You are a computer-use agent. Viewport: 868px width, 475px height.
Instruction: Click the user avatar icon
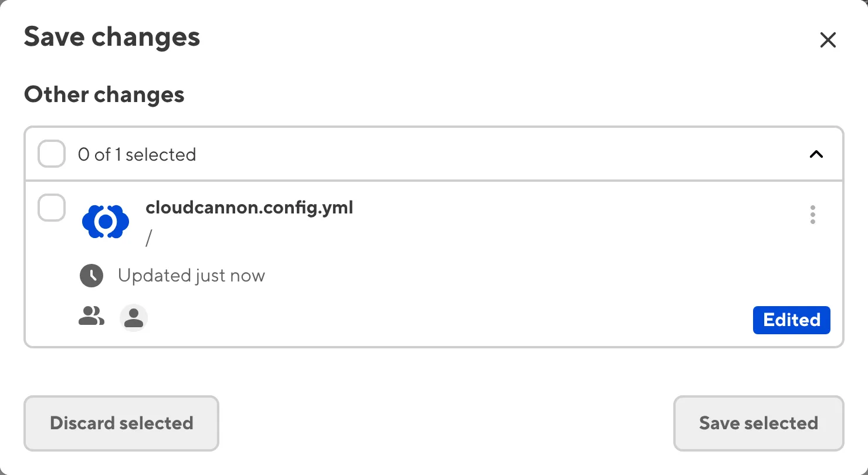(134, 318)
